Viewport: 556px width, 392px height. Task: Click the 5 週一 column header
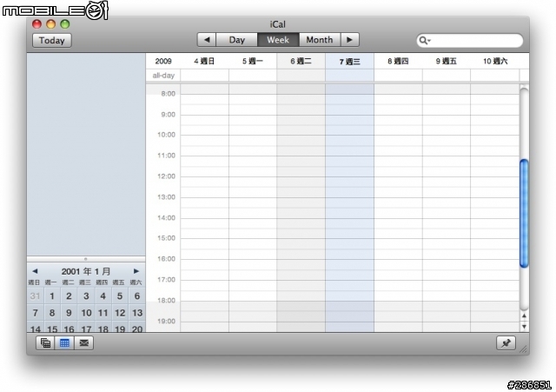point(253,62)
